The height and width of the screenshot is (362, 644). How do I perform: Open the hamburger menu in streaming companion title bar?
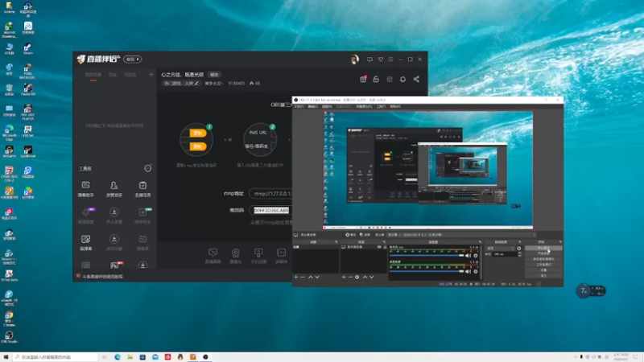click(390, 59)
